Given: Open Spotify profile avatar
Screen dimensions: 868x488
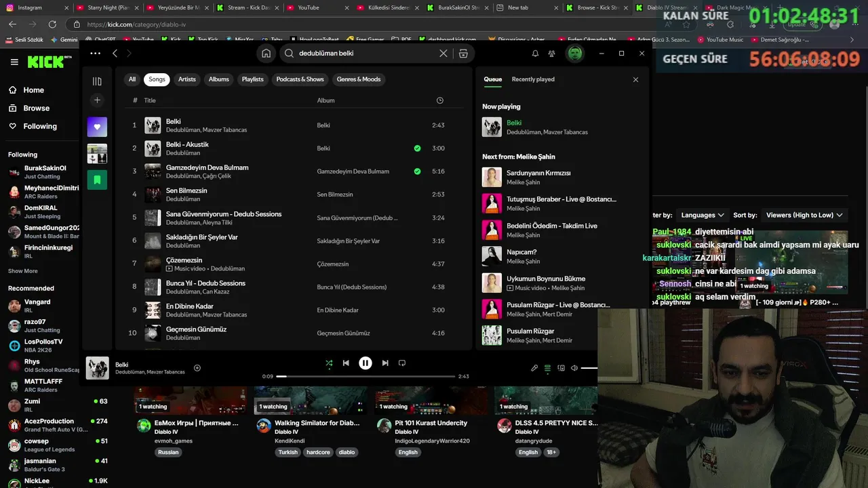Looking at the screenshot, I should click(575, 54).
